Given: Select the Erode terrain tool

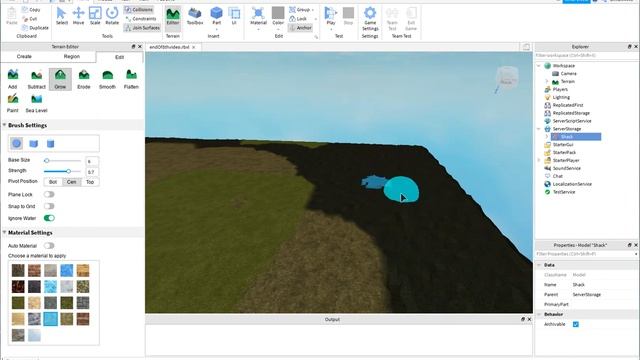Looking at the screenshot, I should pyautogui.click(x=84, y=79).
